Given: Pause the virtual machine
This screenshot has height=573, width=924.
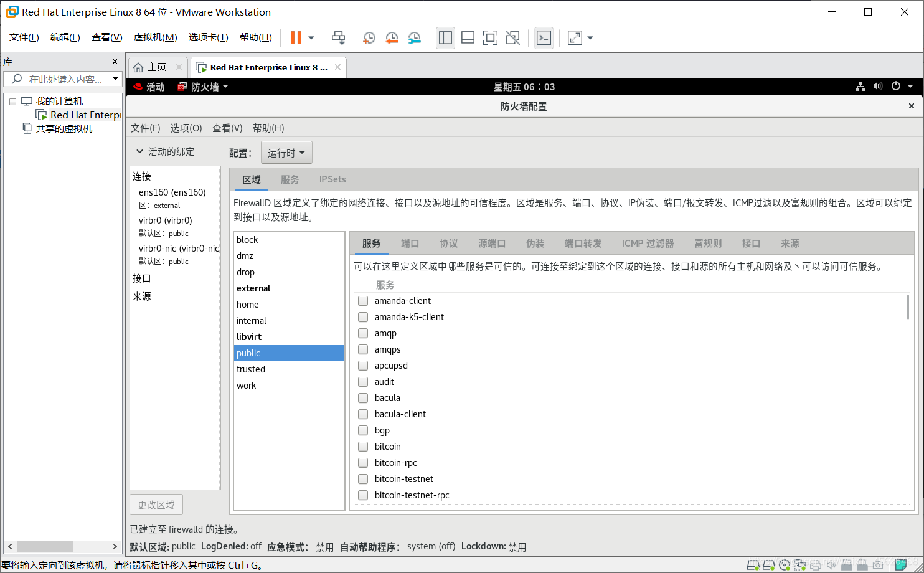Looking at the screenshot, I should point(296,38).
